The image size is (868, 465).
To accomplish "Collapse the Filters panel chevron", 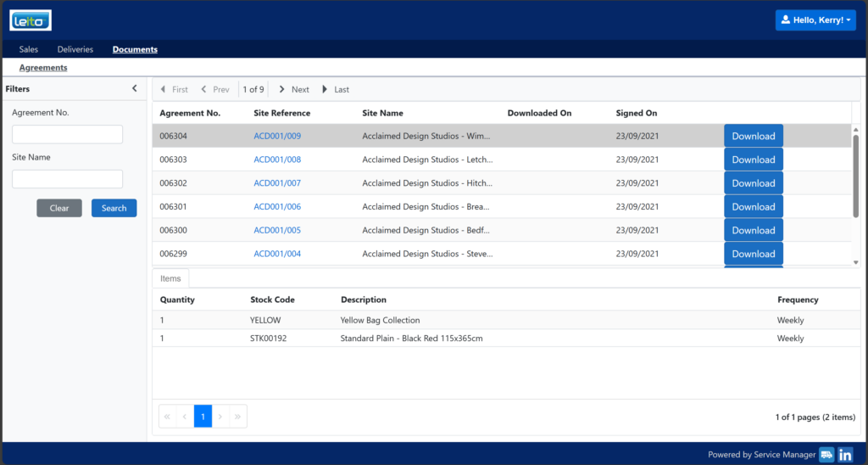I will point(135,88).
